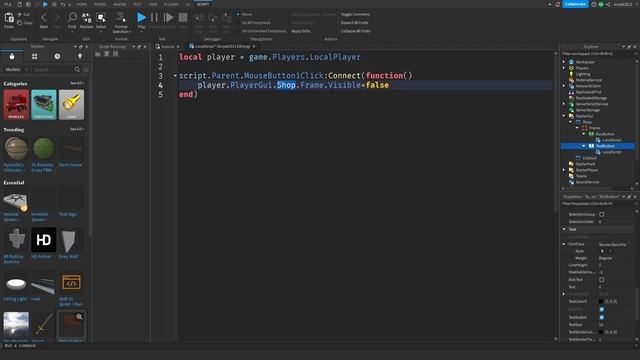
Task: Click Expand All Folds action
Action: [x=354, y=23]
